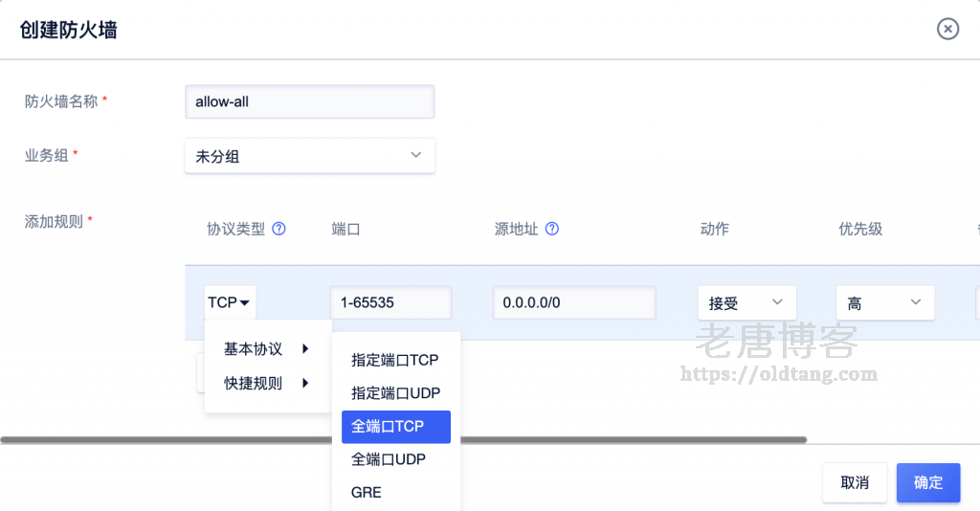Image resolution: width=980 pixels, height=511 pixels.
Task: Expand the 快捷规则 submenu
Action: click(267, 383)
